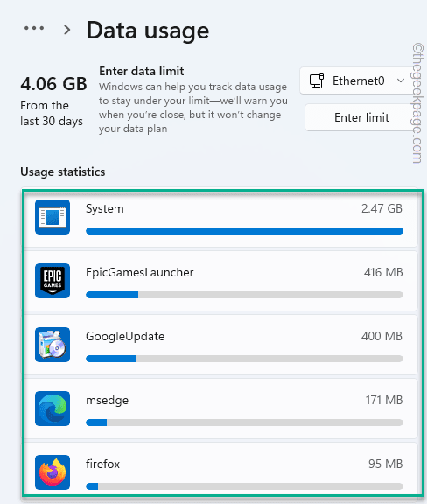Click the System app icon
Viewport: 427px width, 504px height.
click(x=52, y=217)
